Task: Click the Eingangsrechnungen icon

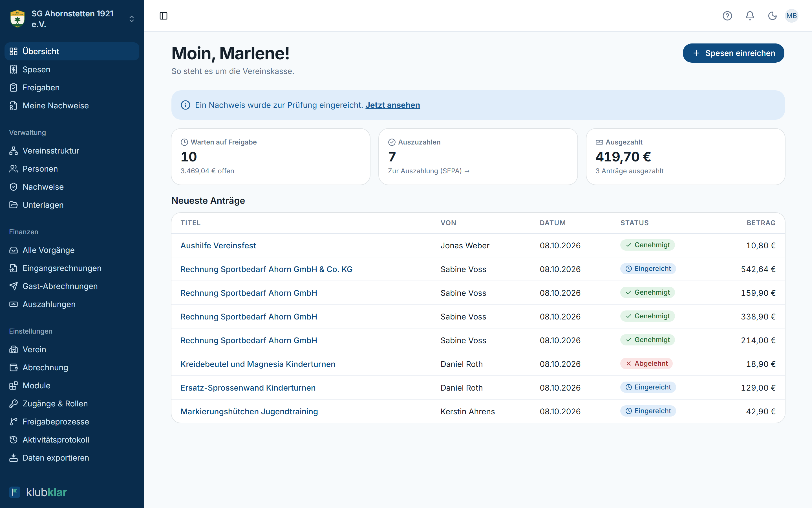Action: coord(14,268)
